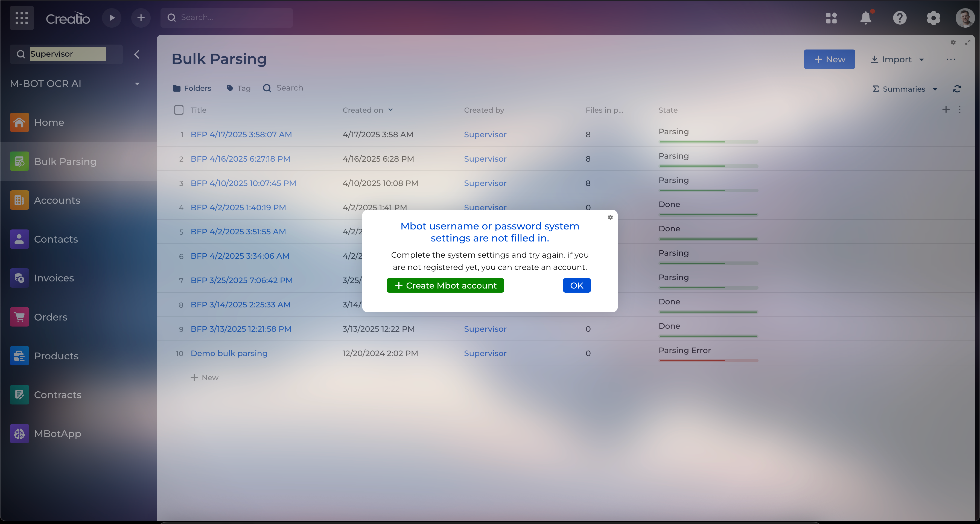This screenshot has height=524, width=980.
Task: Refresh the list with the reload icon
Action: click(957, 89)
